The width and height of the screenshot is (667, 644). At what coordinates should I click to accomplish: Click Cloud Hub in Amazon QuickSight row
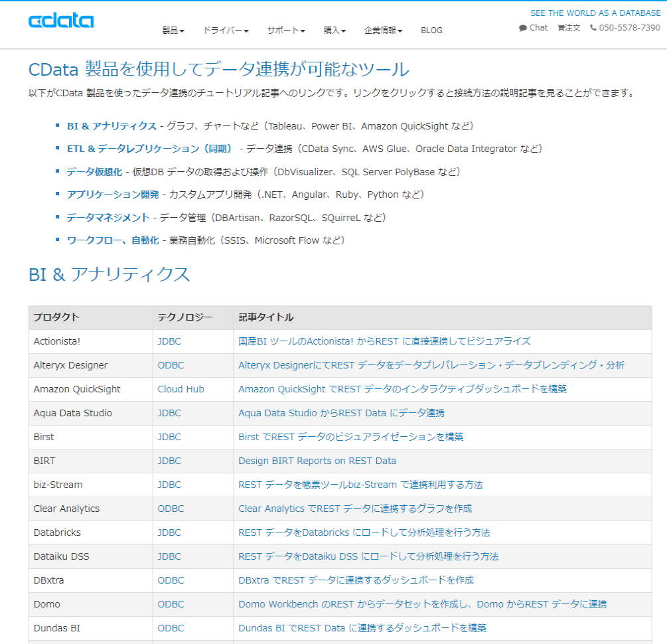click(x=181, y=389)
